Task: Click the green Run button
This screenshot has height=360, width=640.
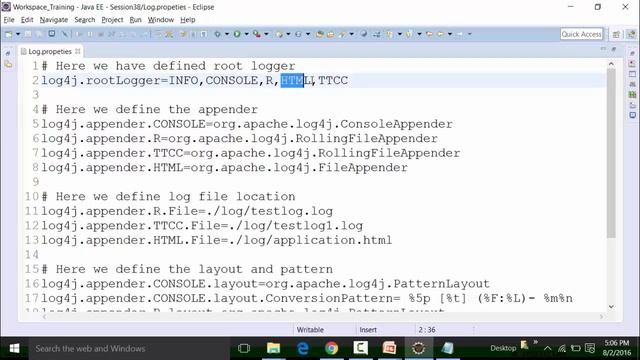Action: 237,34
